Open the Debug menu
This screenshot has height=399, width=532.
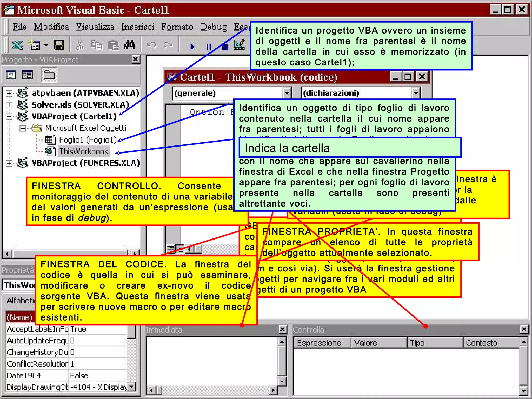pyautogui.click(x=214, y=27)
